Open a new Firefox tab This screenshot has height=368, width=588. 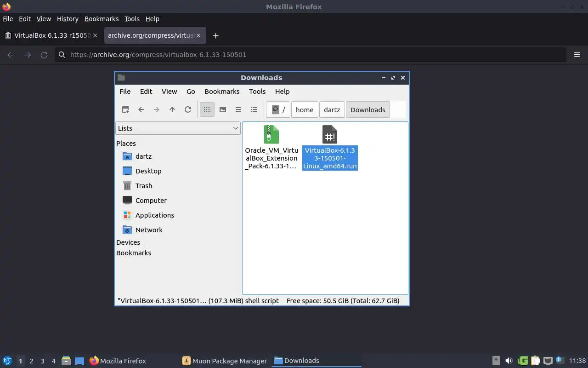(x=215, y=35)
